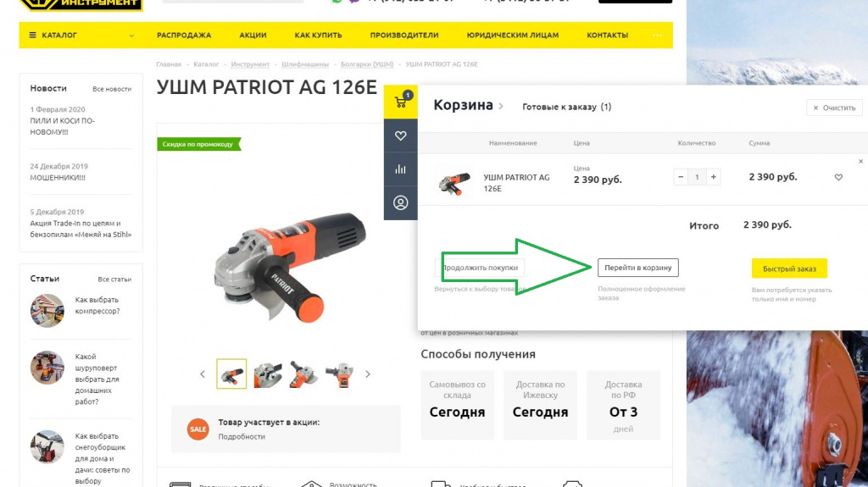Increase item quantity with plus button
This screenshot has height=487, width=868.
point(714,177)
